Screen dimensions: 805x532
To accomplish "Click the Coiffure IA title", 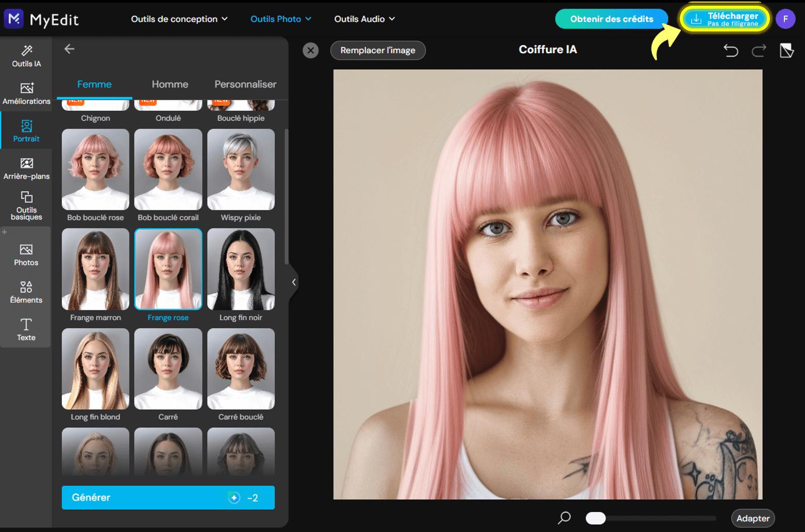I will 548,49.
